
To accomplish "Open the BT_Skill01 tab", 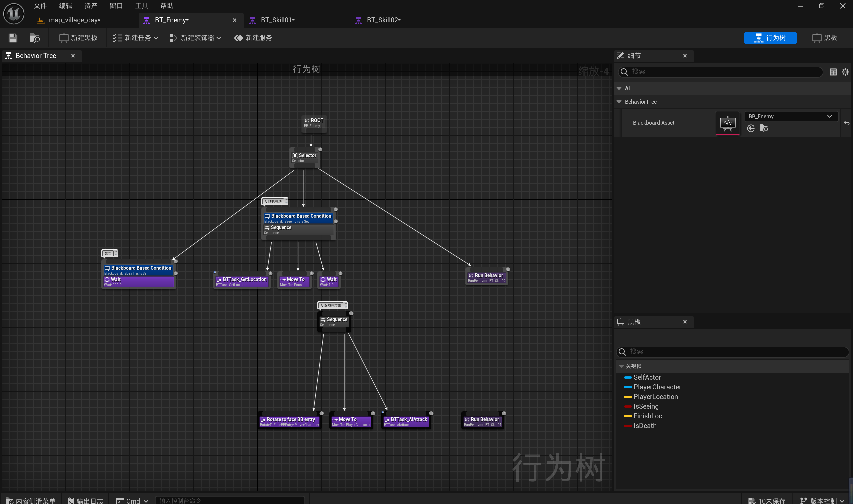I will pyautogui.click(x=277, y=20).
